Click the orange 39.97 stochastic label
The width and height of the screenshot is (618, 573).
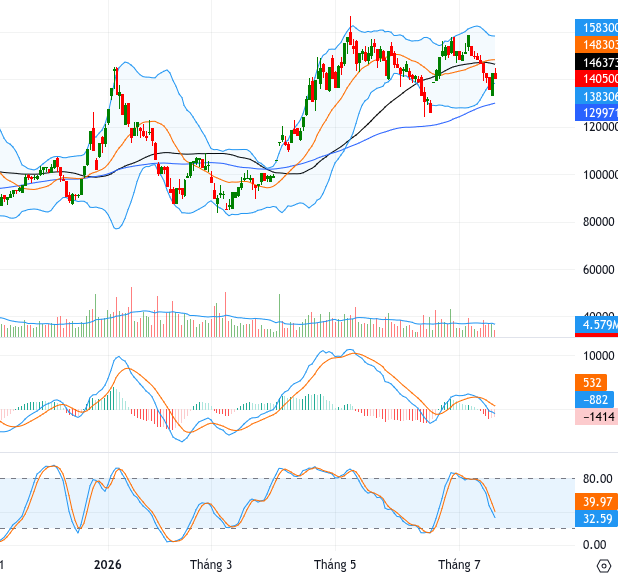596,502
